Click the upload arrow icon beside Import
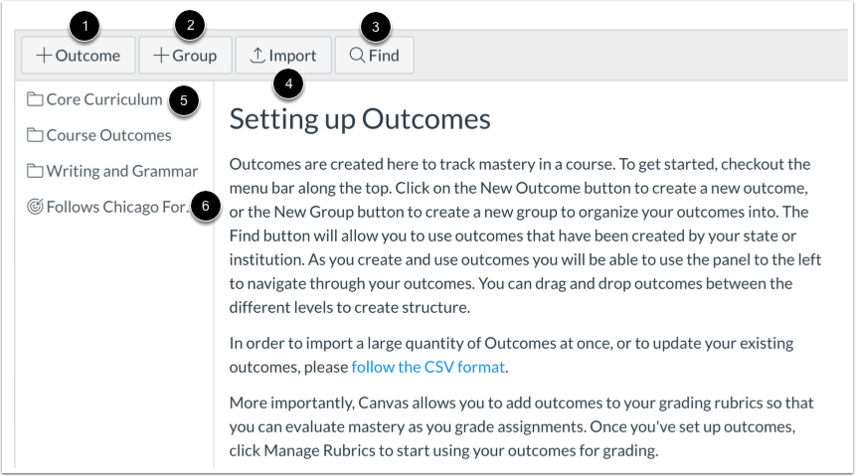The height and width of the screenshot is (476, 855). 257,55
